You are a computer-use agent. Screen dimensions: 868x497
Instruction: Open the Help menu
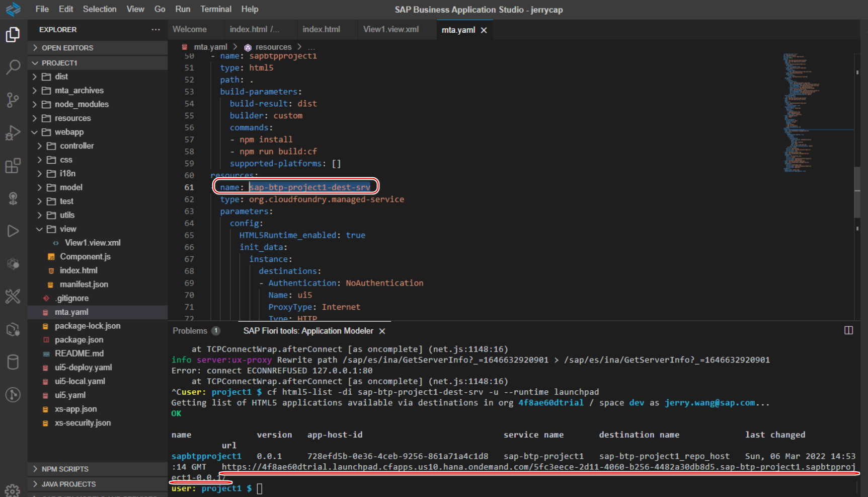tap(250, 9)
